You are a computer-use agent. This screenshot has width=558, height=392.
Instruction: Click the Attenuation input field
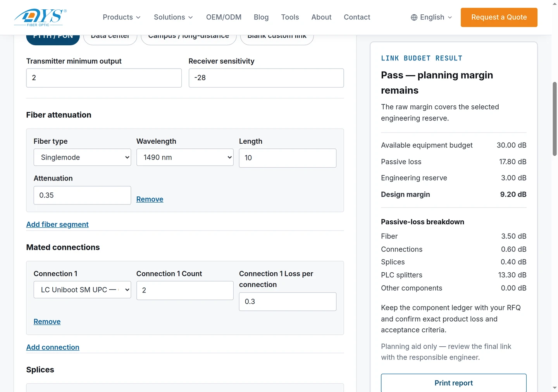pos(82,195)
